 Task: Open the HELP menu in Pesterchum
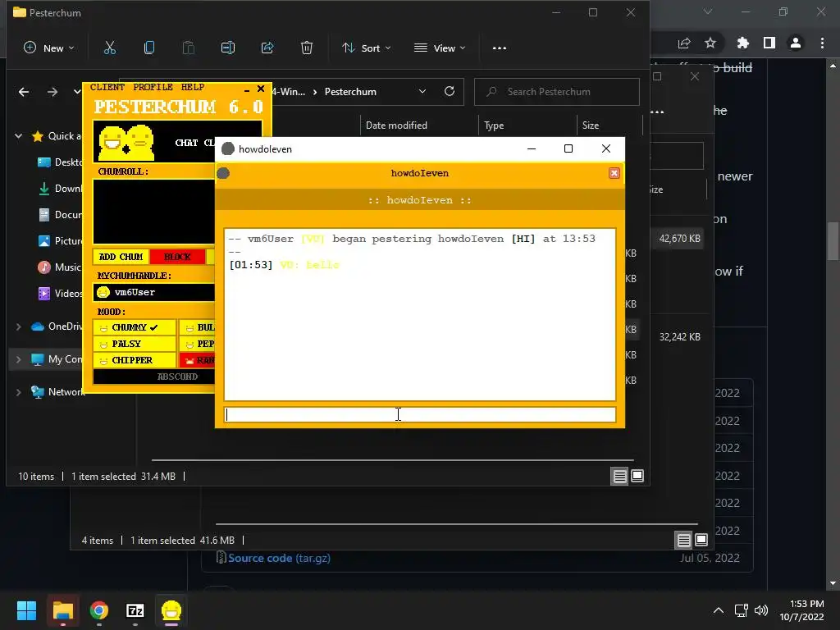pos(192,87)
